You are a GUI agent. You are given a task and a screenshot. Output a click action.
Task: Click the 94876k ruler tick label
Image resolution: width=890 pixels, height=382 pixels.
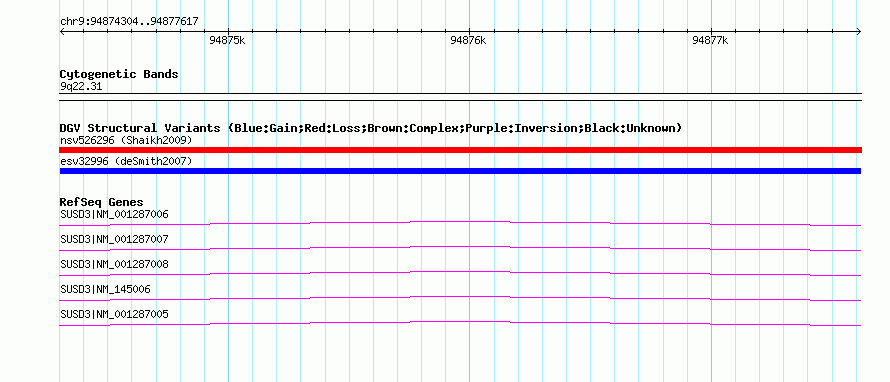coord(468,40)
